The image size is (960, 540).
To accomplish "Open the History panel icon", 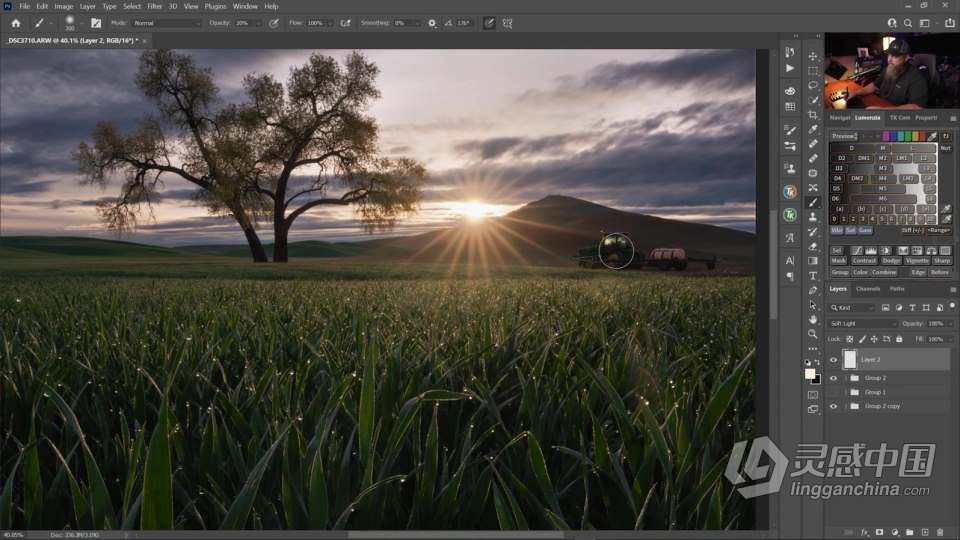I will 790,53.
